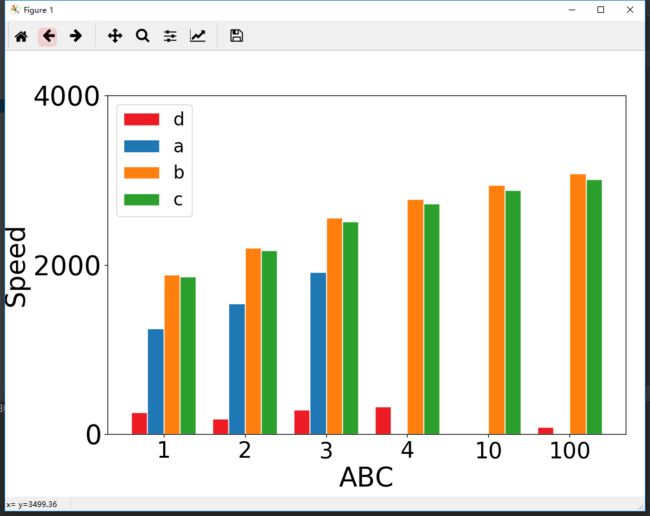650x516 pixels.
Task: Minimize the Figure 1 window
Action: pos(572,10)
